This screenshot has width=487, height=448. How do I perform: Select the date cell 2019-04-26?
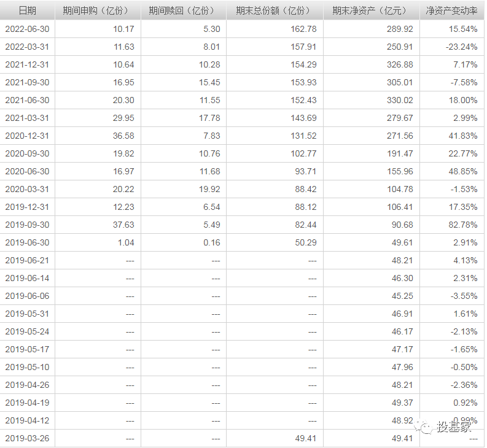28,385
